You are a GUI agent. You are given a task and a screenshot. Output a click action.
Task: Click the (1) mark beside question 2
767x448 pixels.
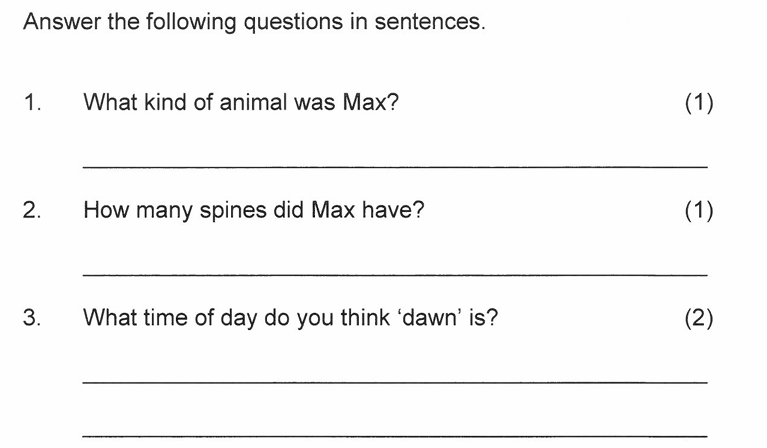[x=699, y=211]
